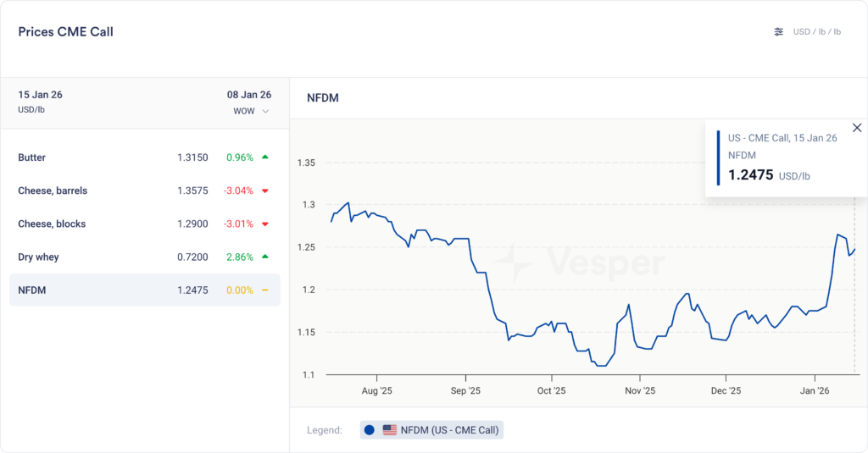Screen dimensions: 868x453
Task: Click the Oct '25 mark on chart axis
Action: pos(551,391)
